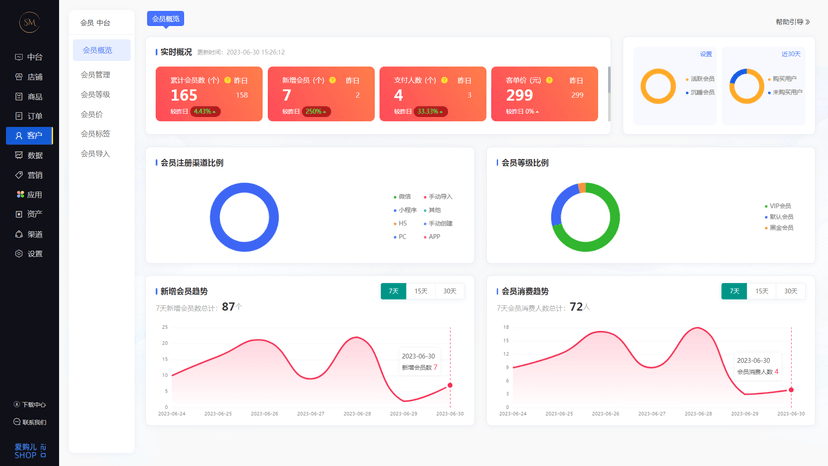828x466 pixels.
Task: Click the blue 会员概览 page tab
Action: pyautogui.click(x=165, y=18)
